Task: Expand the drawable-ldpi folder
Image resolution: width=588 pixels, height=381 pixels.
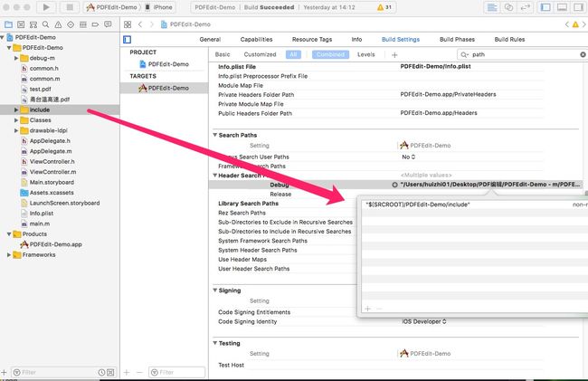Action: 16,130
